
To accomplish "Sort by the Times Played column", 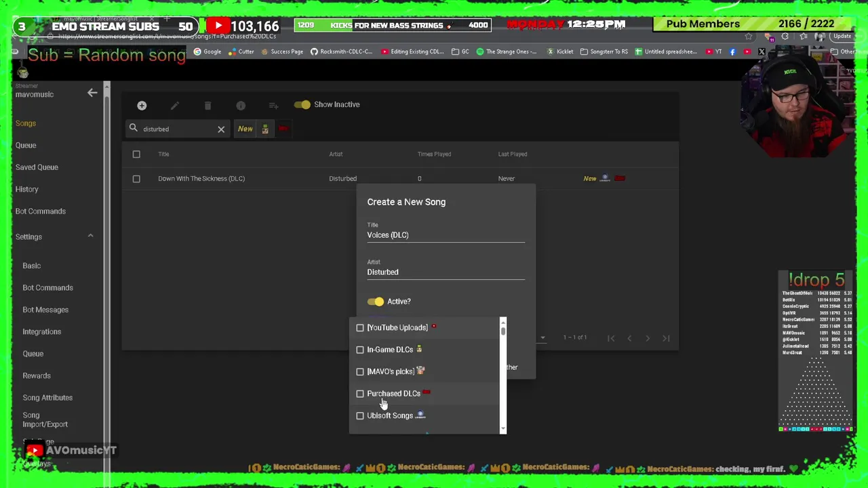I will pyautogui.click(x=434, y=154).
